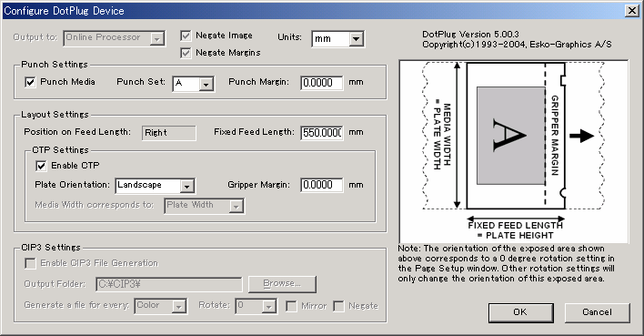Expand the Punch Set dropdown
Viewport: 644px width, 336px height.
(206, 84)
